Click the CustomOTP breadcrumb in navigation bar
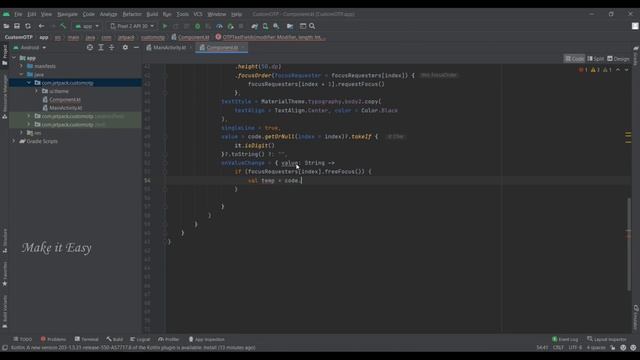The image size is (640, 360). pyautogui.click(x=18, y=37)
